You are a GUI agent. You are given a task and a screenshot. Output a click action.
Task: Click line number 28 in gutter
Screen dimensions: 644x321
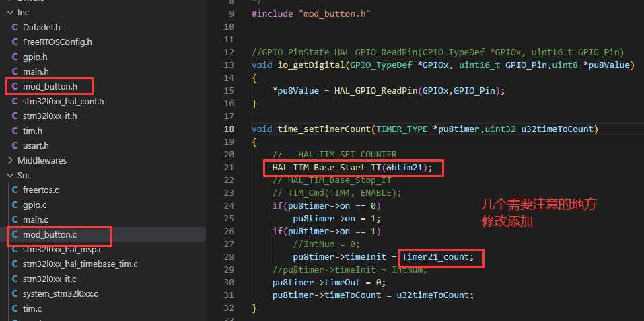[229, 256]
